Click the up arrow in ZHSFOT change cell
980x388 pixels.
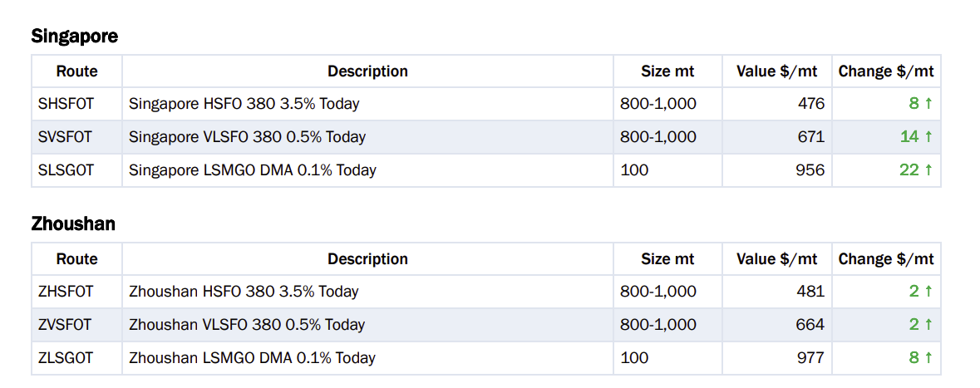[x=928, y=291]
